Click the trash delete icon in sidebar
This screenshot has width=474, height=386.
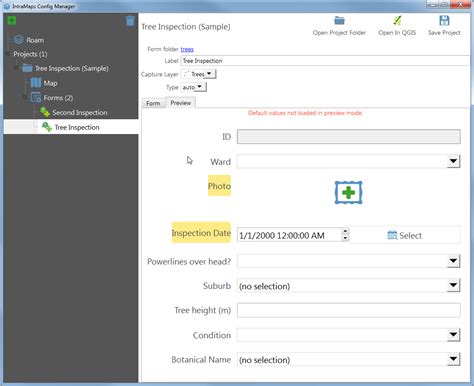point(130,21)
